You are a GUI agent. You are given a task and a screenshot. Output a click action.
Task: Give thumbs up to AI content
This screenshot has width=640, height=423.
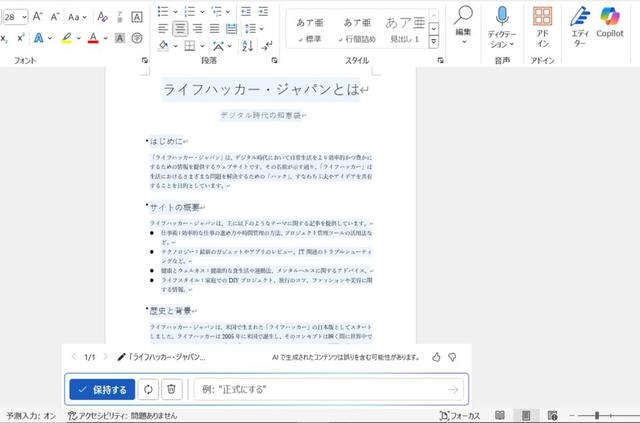pyautogui.click(x=435, y=356)
